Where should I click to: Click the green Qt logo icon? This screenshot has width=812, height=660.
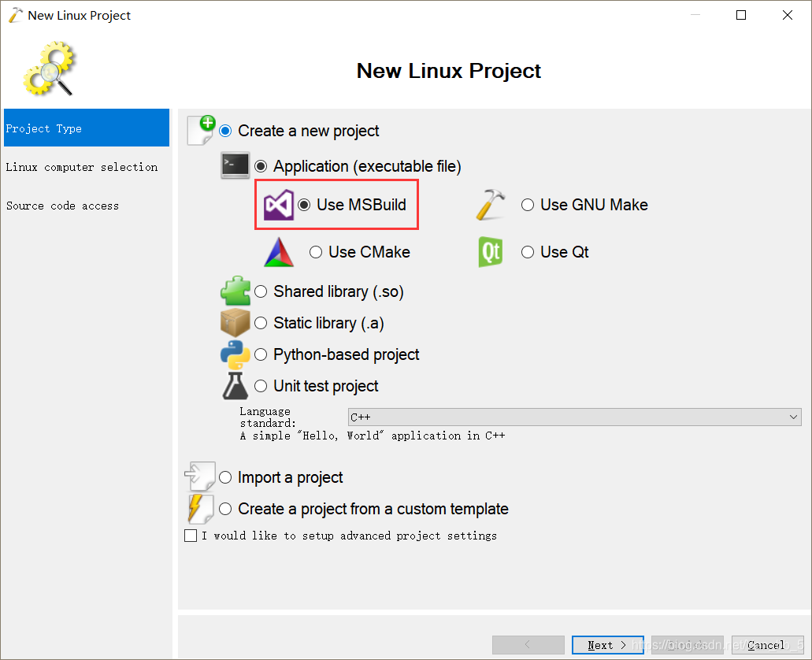pyautogui.click(x=491, y=252)
